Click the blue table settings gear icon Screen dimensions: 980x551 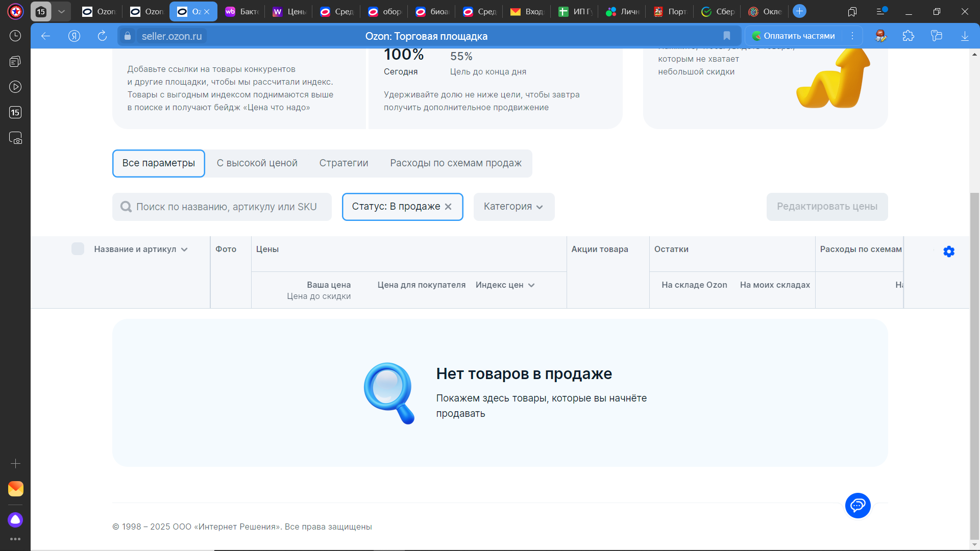948,252
